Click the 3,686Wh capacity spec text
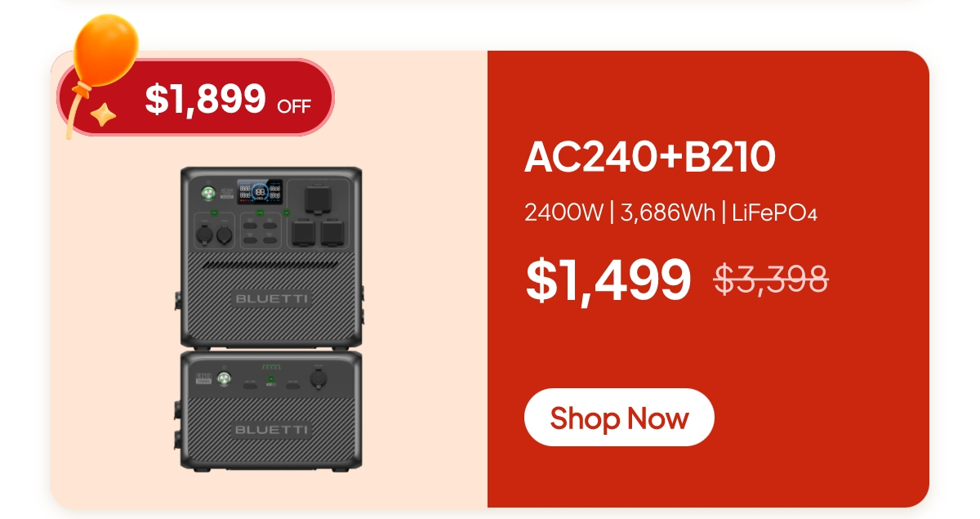 pyautogui.click(x=668, y=213)
